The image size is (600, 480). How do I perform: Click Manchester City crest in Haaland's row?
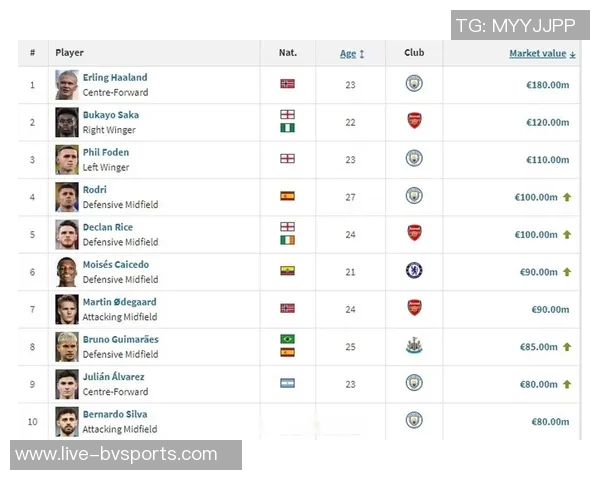pyautogui.click(x=414, y=84)
